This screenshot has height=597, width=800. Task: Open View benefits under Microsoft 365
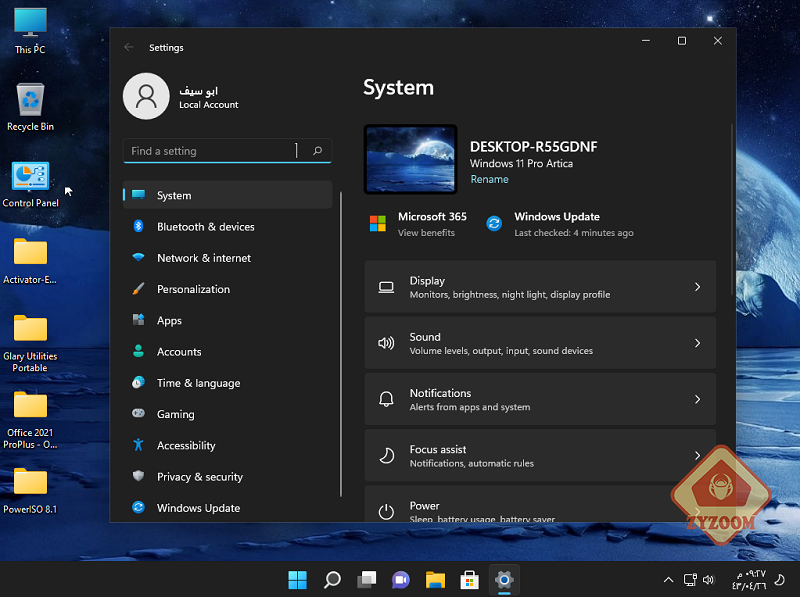(427, 233)
